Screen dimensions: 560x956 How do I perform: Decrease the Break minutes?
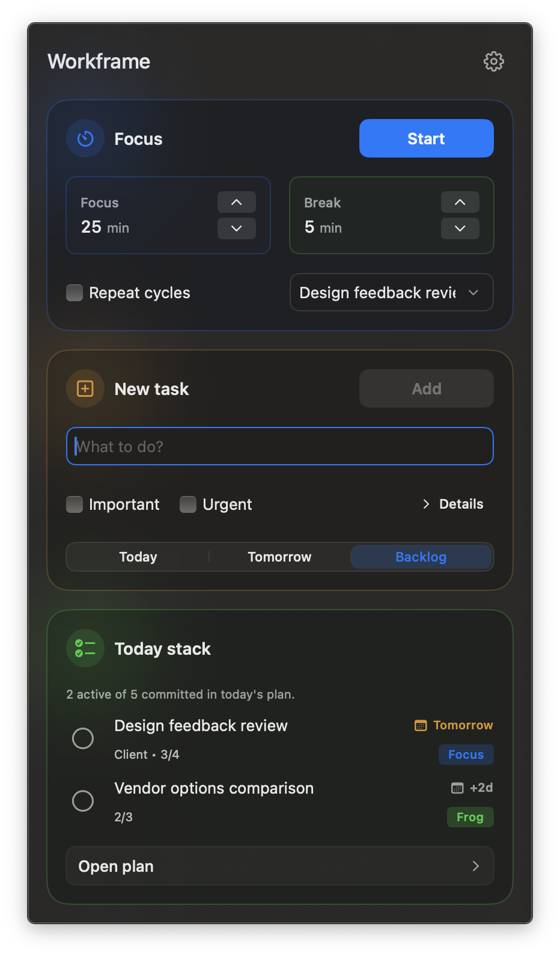[x=460, y=228]
